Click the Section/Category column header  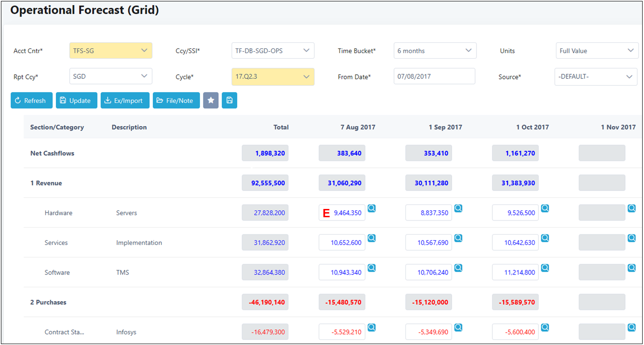(x=57, y=127)
